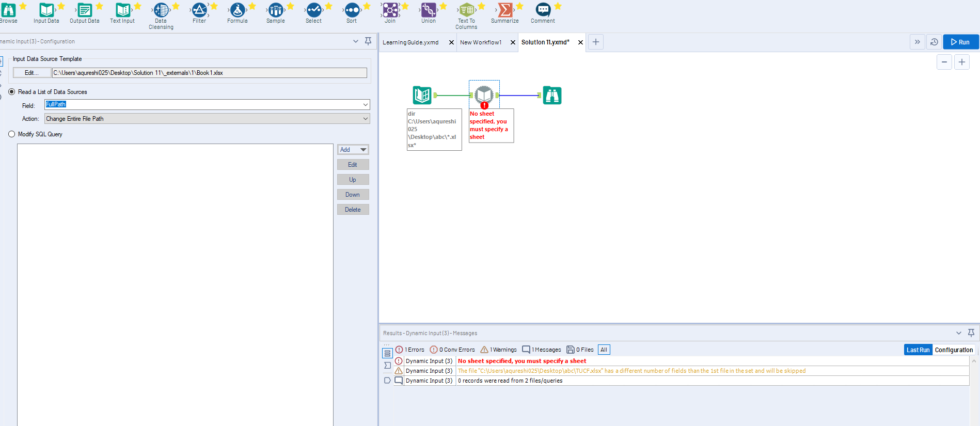This screenshot has height=426, width=980.
Task: Click the Dynamic Input node on canvas
Action: 484,95
